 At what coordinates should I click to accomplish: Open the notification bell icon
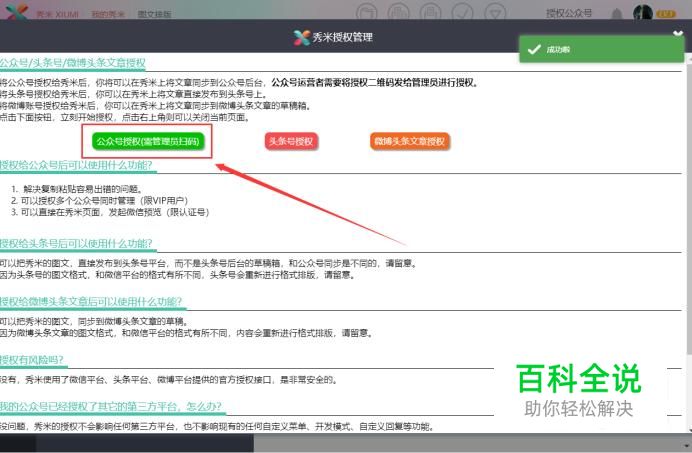click(617, 14)
